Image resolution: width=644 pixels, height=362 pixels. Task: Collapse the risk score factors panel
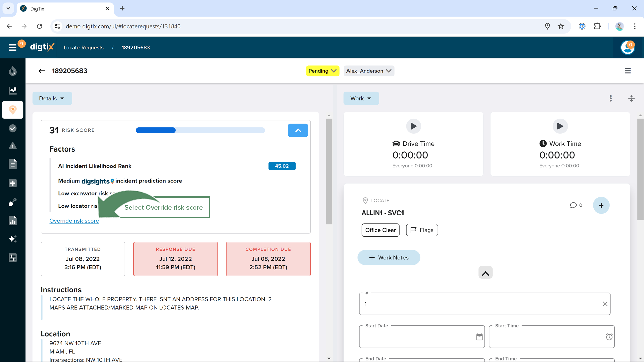click(x=298, y=130)
